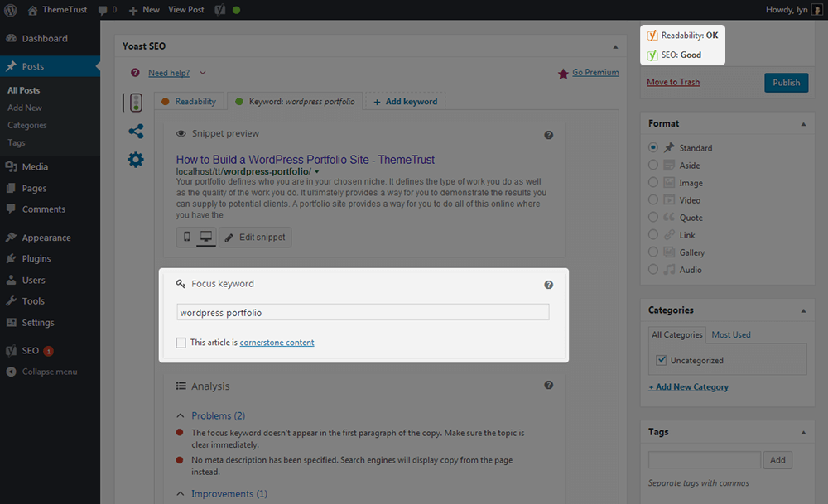Check the cornerstone content checkbox
Image resolution: width=828 pixels, height=504 pixels.
[181, 343]
